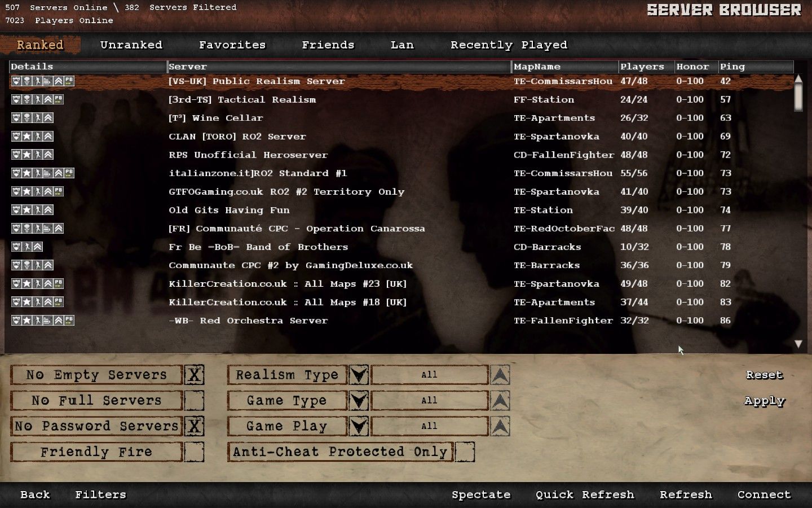
Task: Click the star icon on KillerCreation All Maps #18 row
Action: click(27, 302)
